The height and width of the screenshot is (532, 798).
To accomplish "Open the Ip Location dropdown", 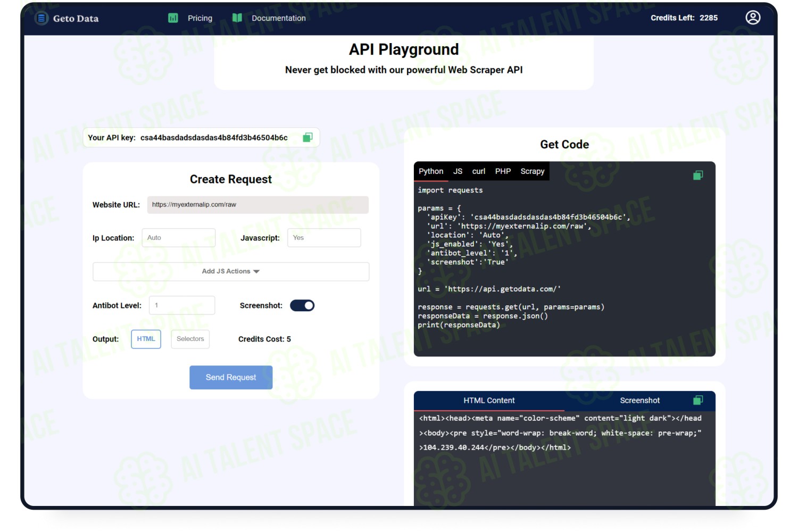I will [178, 238].
